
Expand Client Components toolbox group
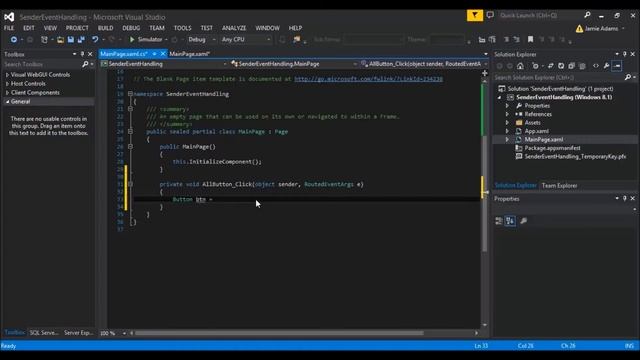[7, 93]
